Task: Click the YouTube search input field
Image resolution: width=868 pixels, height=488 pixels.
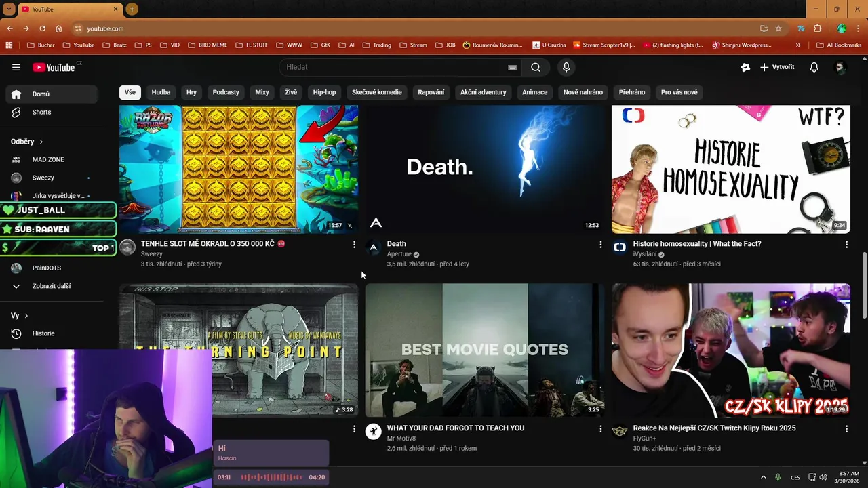Action: 395,67
